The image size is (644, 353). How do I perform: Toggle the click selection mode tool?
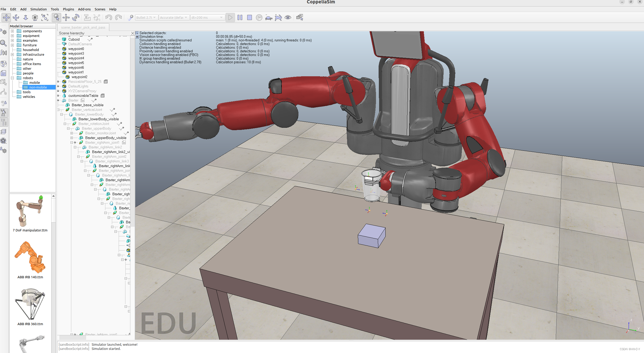[56, 17]
